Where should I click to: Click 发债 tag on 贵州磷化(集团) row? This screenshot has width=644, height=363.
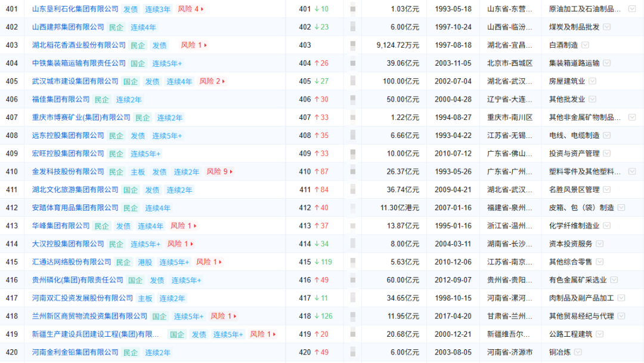157,281
